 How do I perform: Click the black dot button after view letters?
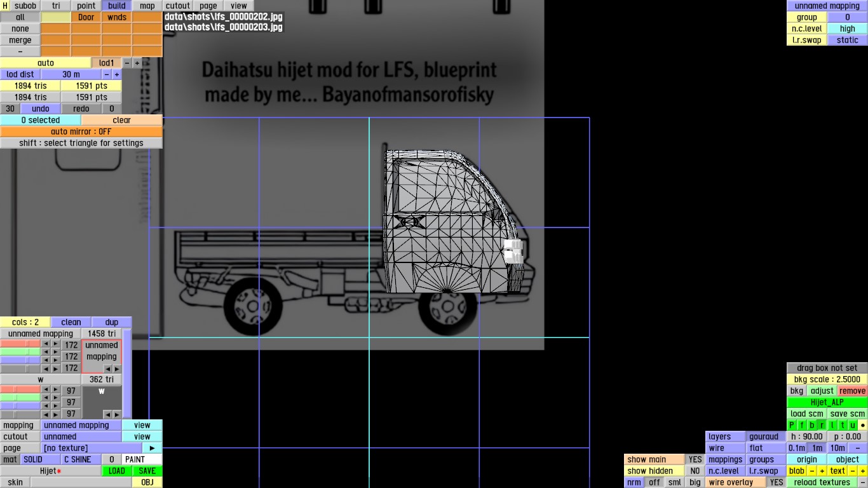[863, 425]
